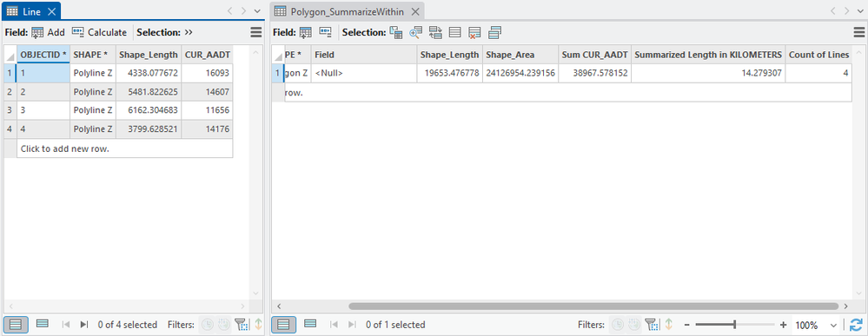The width and height of the screenshot is (868, 336).
Task: Click Calculate field in Line table
Action: click(x=99, y=33)
